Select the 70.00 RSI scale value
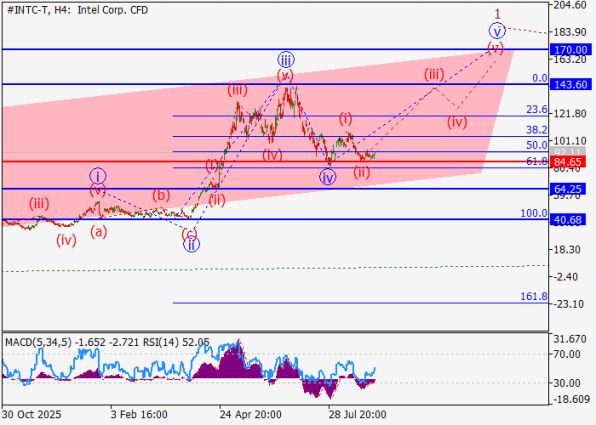The image size is (596, 425). (567, 354)
